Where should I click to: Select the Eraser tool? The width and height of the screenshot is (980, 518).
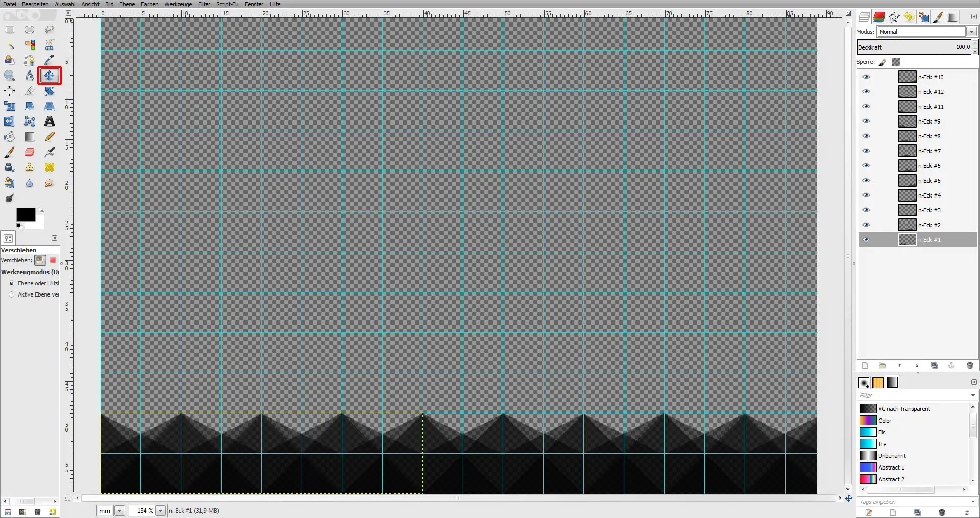click(x=30, y=152)
